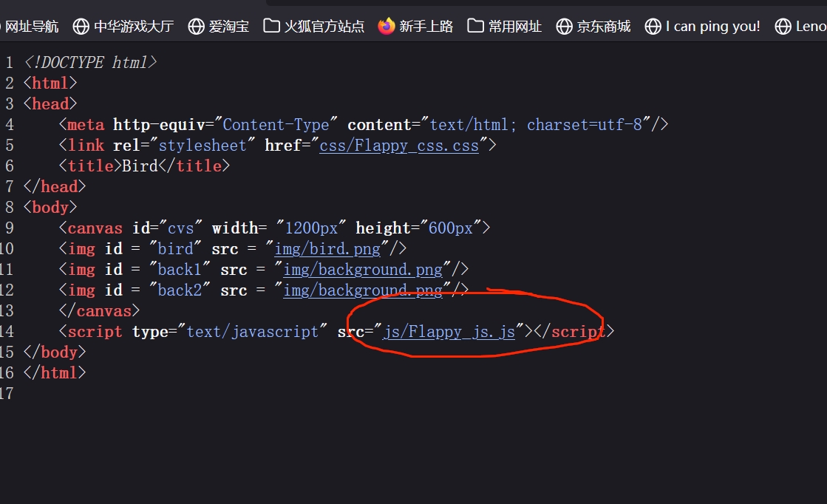The width and height of the screenshot is (827, 504).
Task: Open the css/Flappy_css.css stylesheet link
Action: pyautogui.click(x=399, y=146)
